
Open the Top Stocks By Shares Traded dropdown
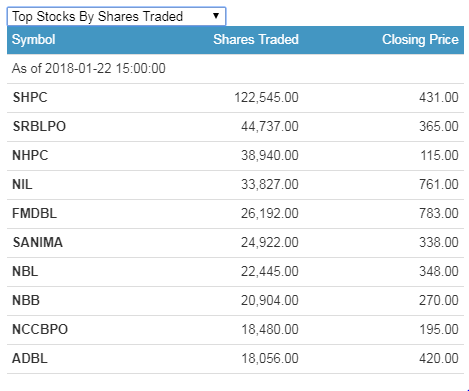tap(116, 16)
